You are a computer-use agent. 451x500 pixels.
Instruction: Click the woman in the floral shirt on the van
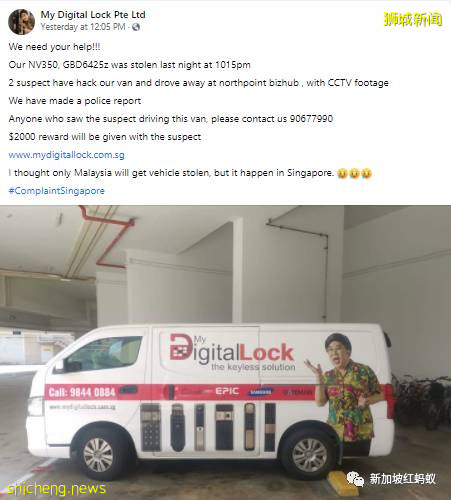tap(347, 390)
